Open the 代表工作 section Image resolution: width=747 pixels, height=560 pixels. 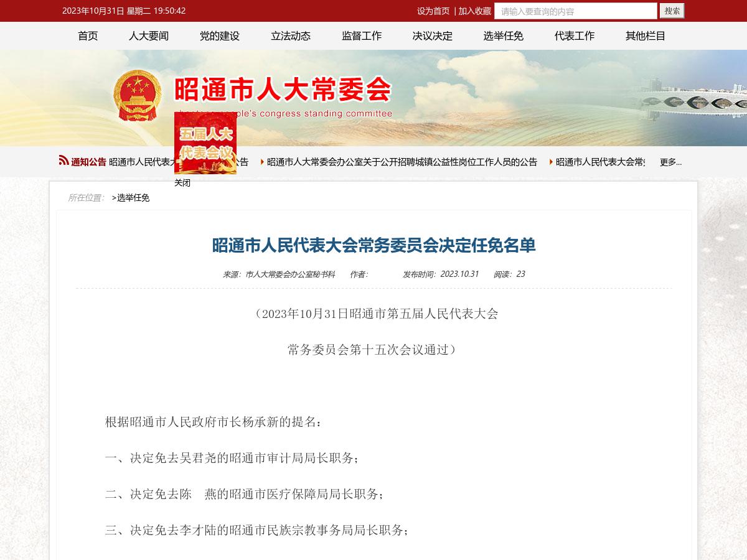pos(574,35)
